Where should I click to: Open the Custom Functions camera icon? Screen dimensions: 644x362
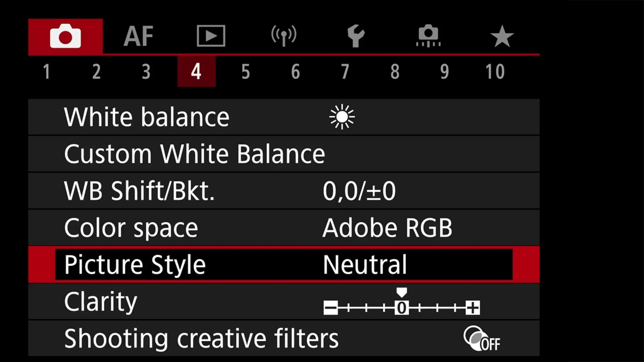pos(428,35)
